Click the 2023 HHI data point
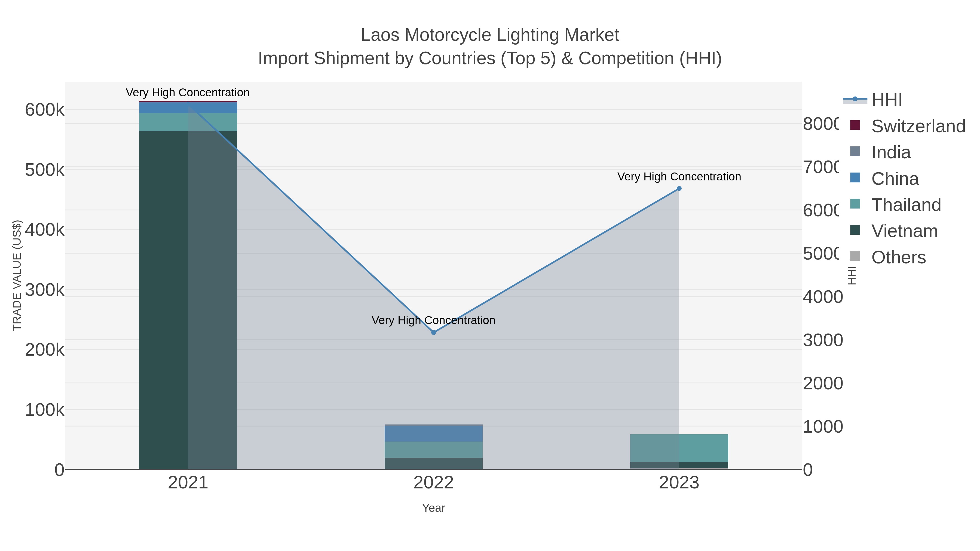Screen dimensions: 980x551 point(679,189)
